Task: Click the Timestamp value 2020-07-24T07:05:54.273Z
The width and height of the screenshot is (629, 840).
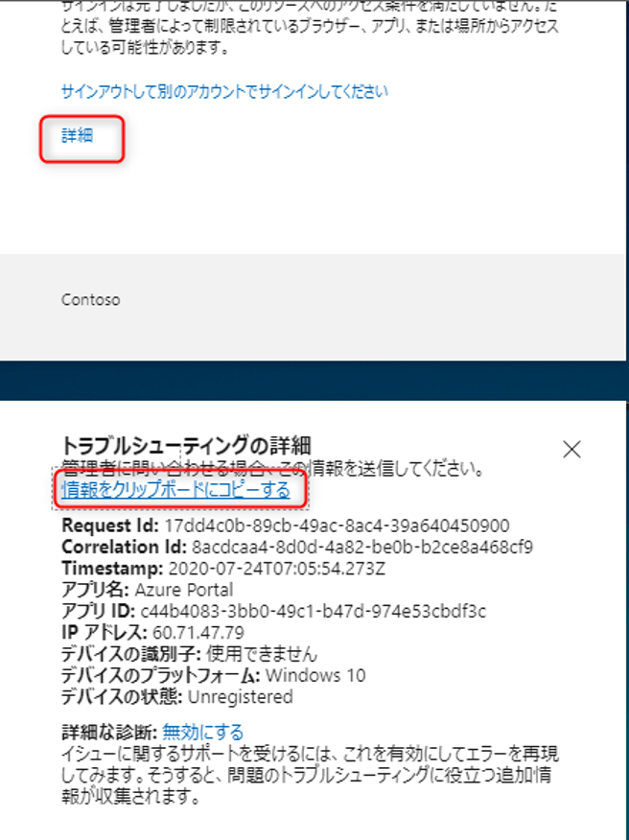Action: coord(276,569)
